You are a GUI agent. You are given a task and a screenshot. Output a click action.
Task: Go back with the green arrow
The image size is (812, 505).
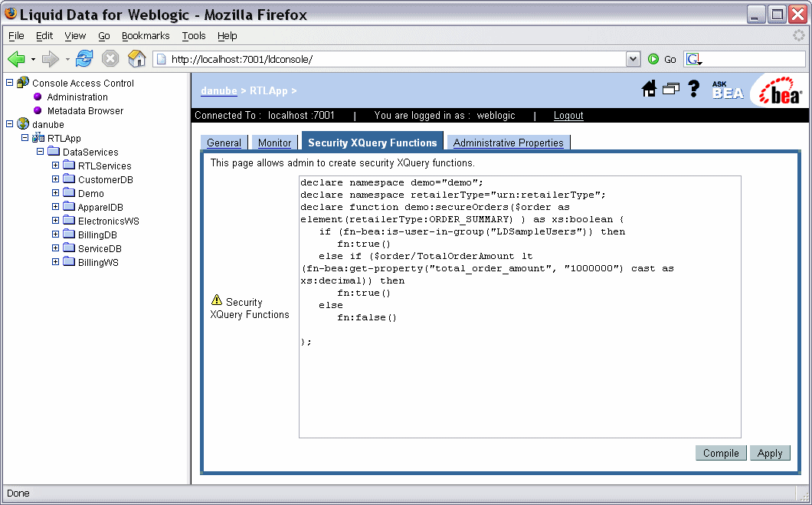pos(17,59)
